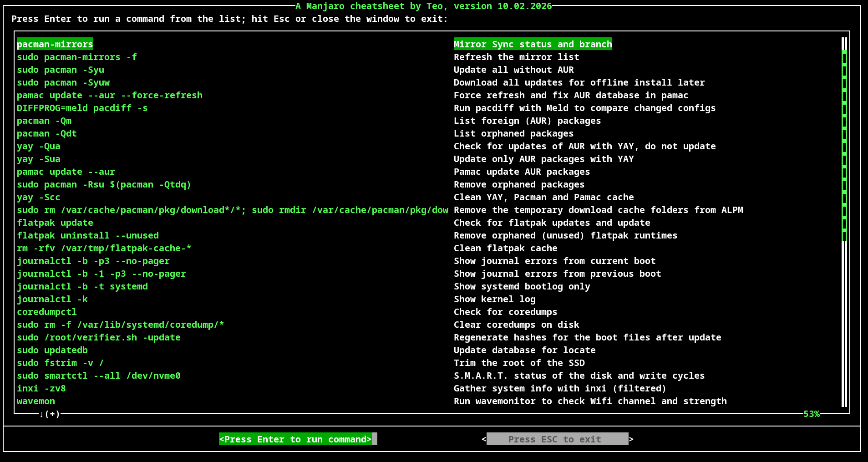Select the 'pacman -Qdt' orphaned packages entry

pyautogui.click(x=46, y=133)
